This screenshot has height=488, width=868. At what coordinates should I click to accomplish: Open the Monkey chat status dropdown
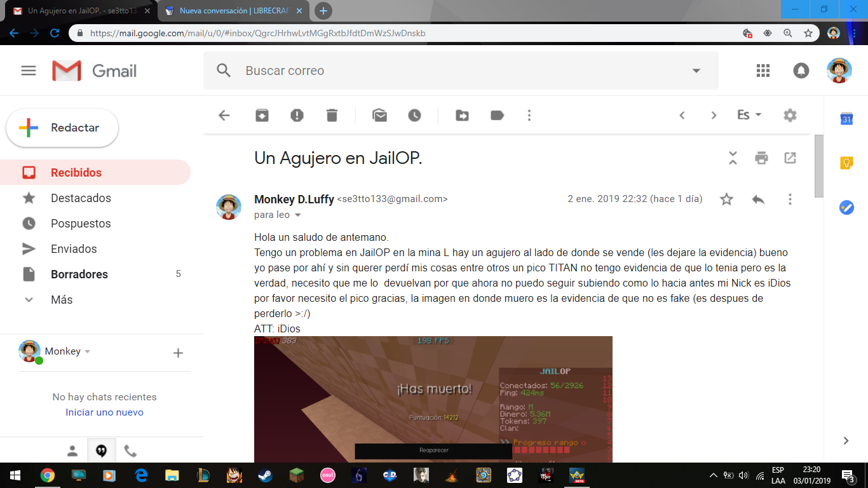click(x=87, y=351)
